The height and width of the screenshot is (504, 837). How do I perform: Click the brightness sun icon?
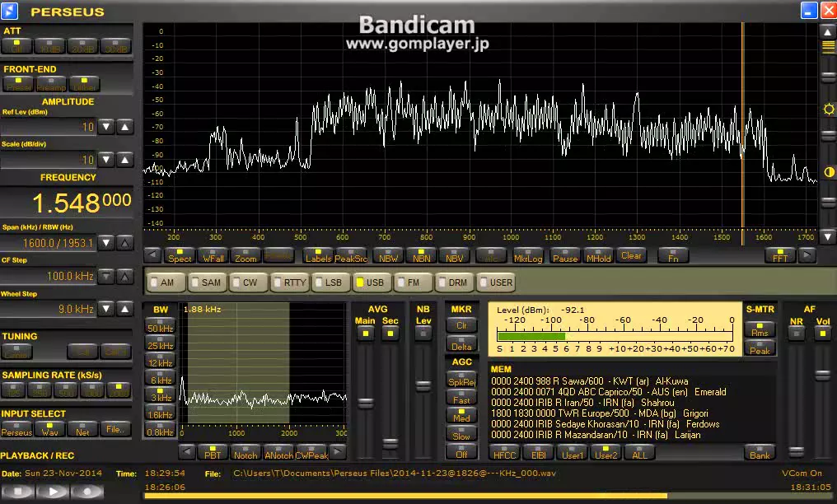click(x=829, y=110)
